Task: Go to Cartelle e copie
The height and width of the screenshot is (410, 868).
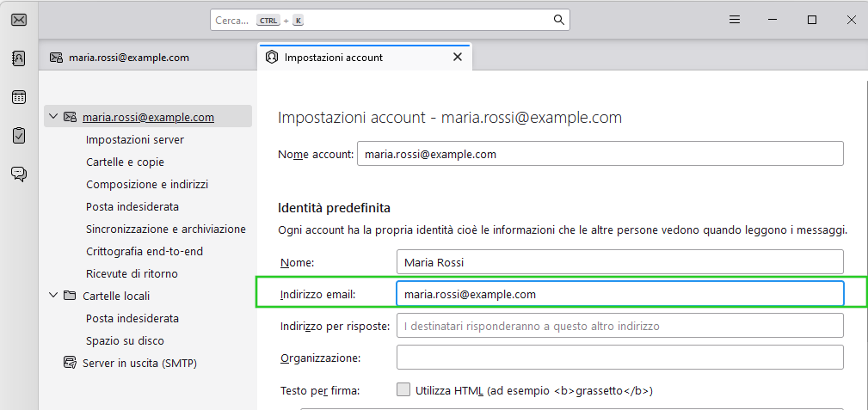Action: 125,162
